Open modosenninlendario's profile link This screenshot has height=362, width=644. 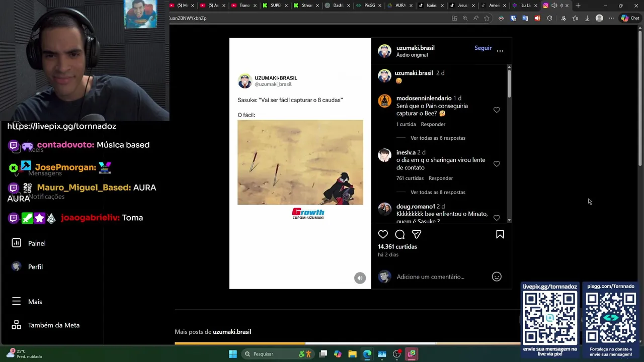click(x=424, y=98)
